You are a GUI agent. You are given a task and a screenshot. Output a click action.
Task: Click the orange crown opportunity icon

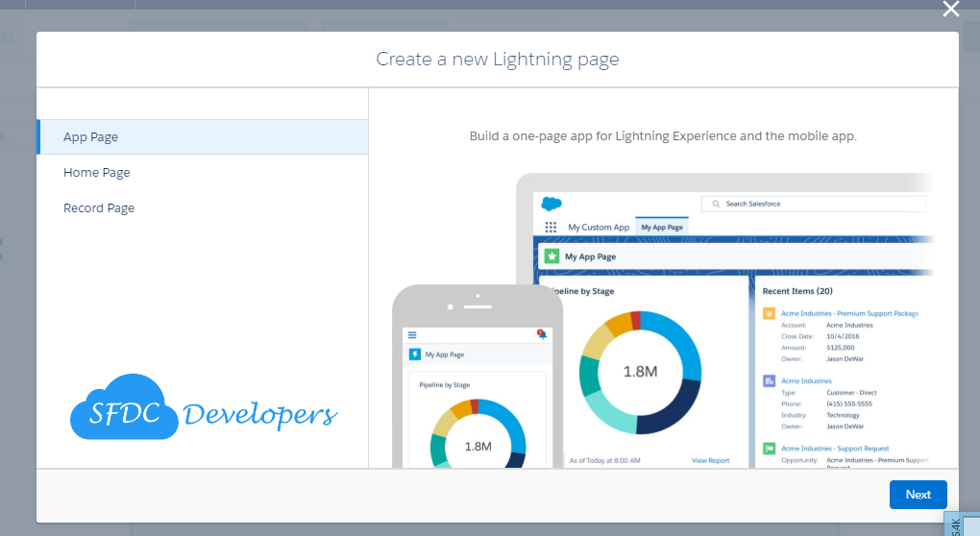769,313
